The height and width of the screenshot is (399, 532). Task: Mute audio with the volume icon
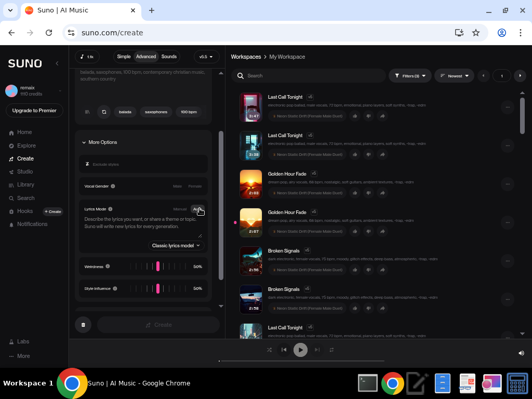521,353
